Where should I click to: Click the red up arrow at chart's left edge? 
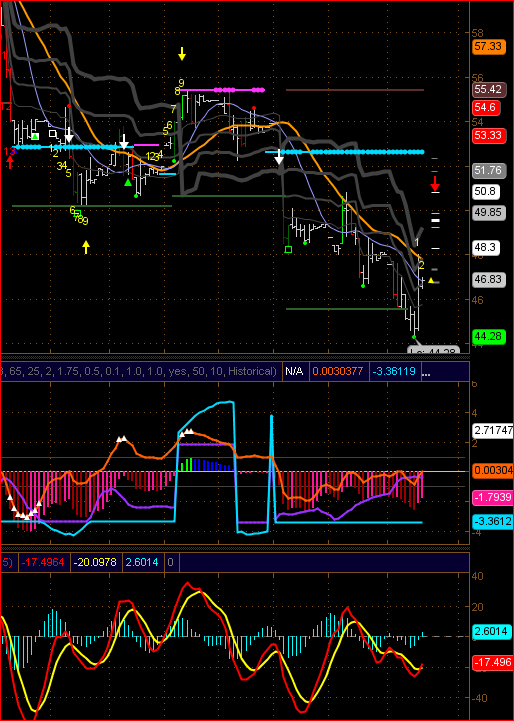pyautogui.click(x=10, y=162)
